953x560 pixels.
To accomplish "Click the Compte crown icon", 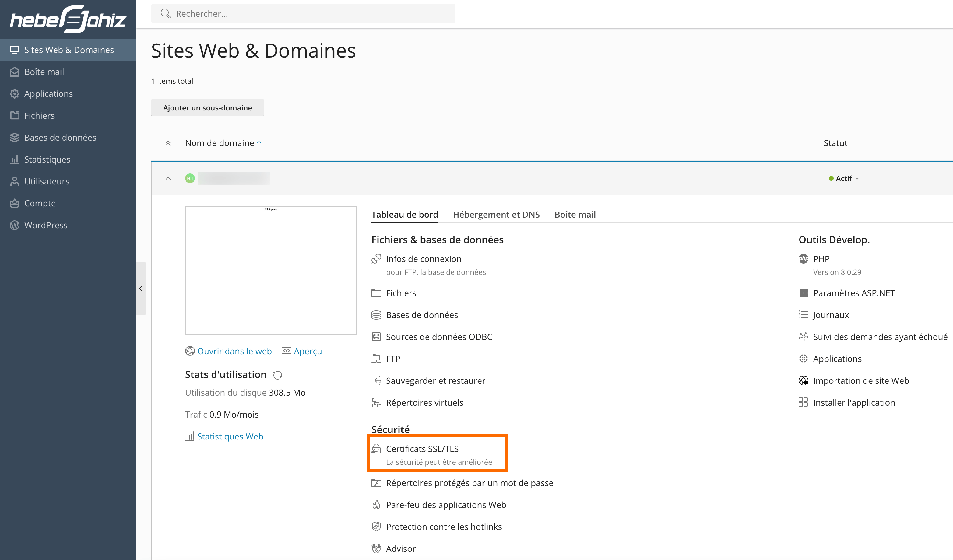I will [x=14, y=203].
